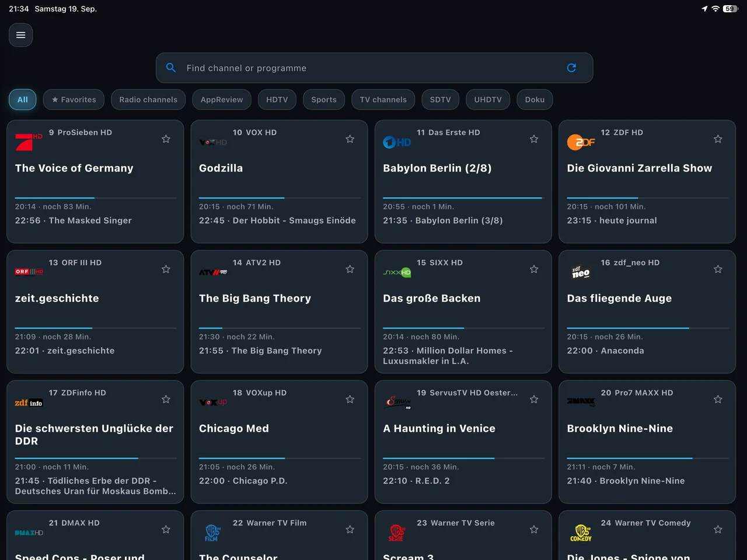Select next programme '22:00 · Anaconda'
The image size is (747, 560).
coord(605,351)
